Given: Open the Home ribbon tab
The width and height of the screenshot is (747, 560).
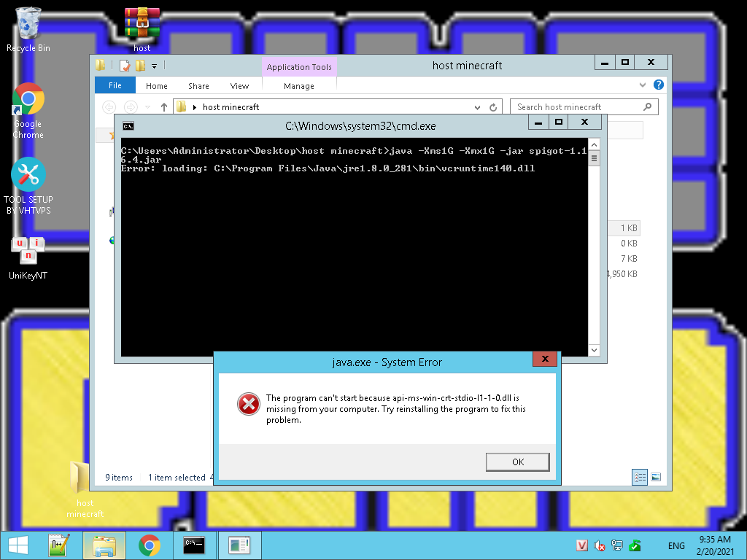Looking at the screenshot, I should [156, 86].
